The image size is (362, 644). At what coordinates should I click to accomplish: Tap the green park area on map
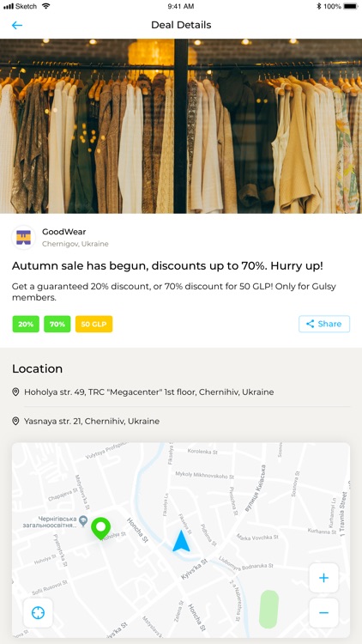pos(268,609)
